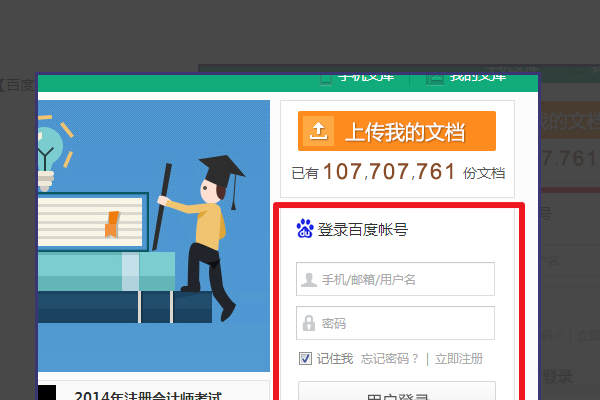Click the padlock icon in password field
The width and height of the screenshot is (600, 400).
(308, 323)
